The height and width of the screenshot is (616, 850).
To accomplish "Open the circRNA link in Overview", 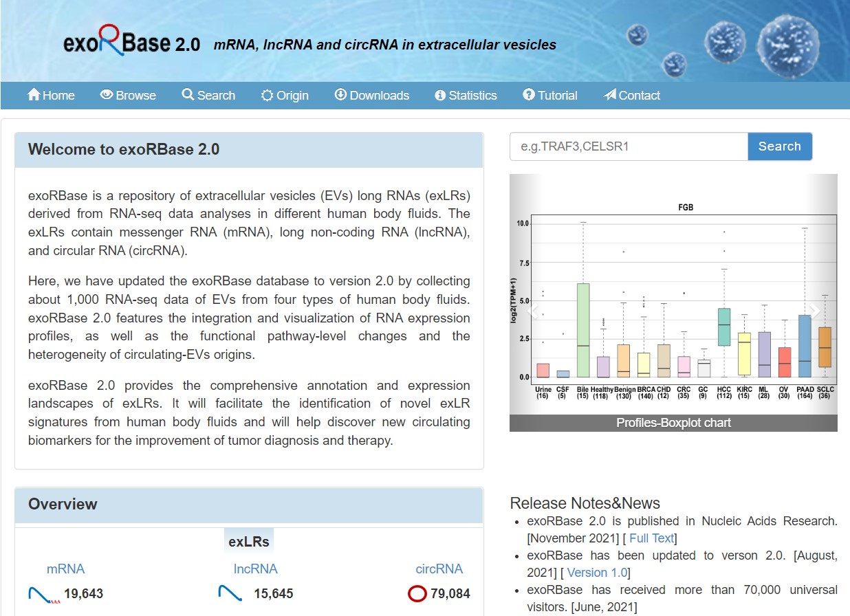I will click(x=439, y=569).
